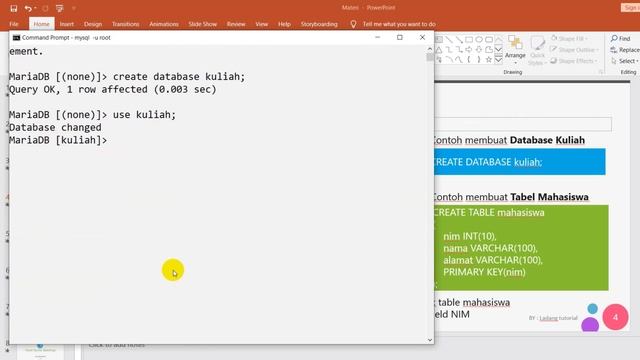
Task: Click the blue CREATE DATABASE kuliah box on slide
Action: tap(520, 162)
